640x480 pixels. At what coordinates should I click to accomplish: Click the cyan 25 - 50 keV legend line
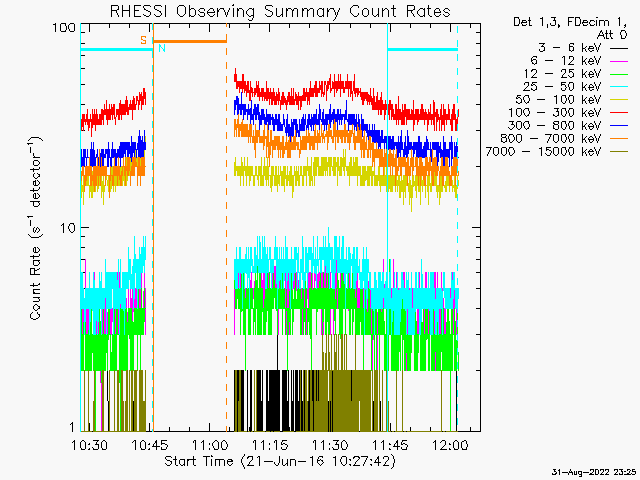(619, 87)
